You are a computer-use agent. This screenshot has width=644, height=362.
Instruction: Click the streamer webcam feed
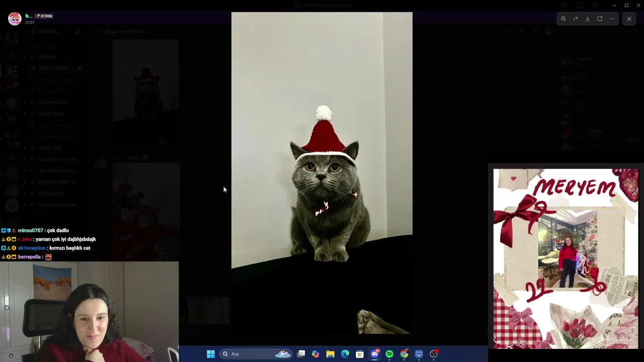click(89, 311)
